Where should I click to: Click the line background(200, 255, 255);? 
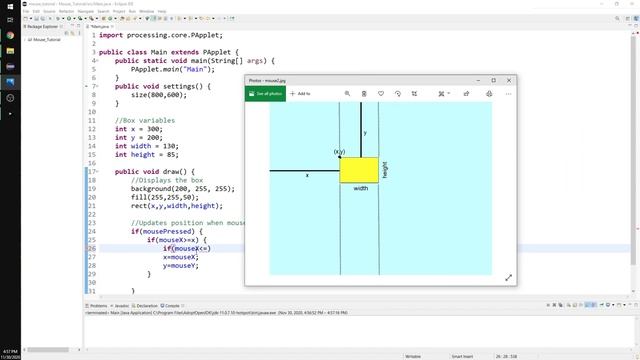(183, 189)
